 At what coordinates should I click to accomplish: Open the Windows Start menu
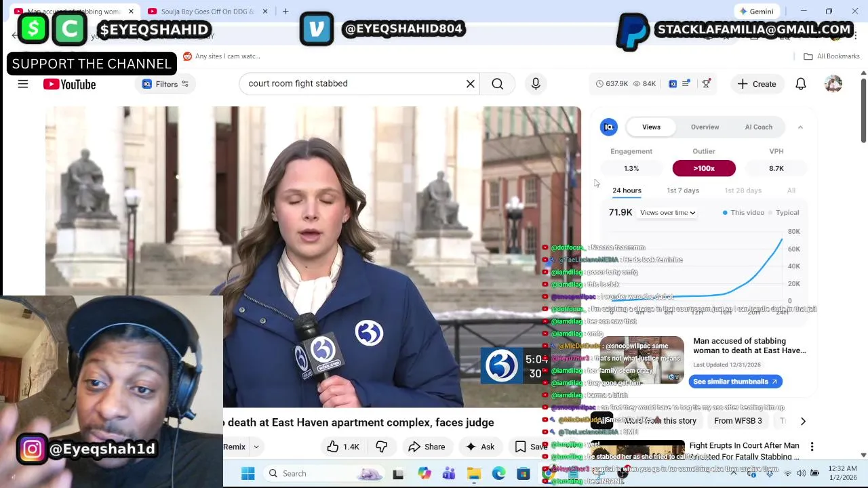point(248,473)
